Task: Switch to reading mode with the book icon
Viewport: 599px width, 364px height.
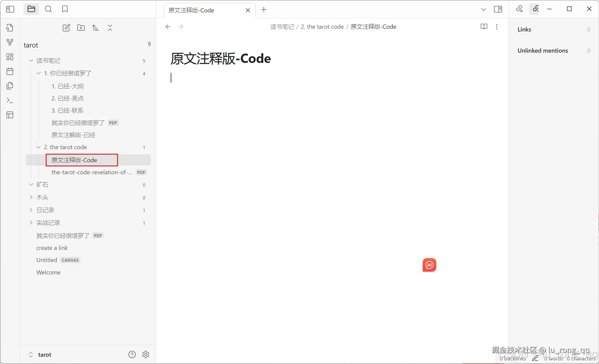Action: (x=484, y=27)
